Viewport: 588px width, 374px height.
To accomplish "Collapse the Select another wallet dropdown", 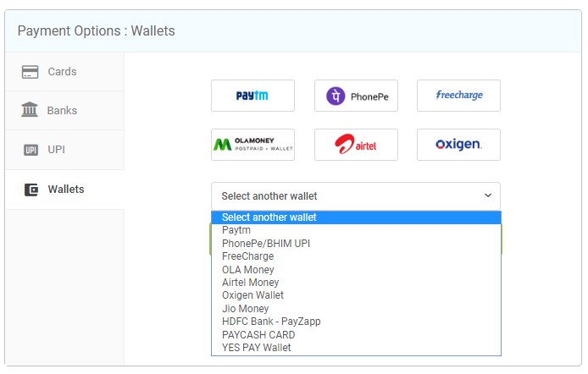I will (x=356, y=195).
